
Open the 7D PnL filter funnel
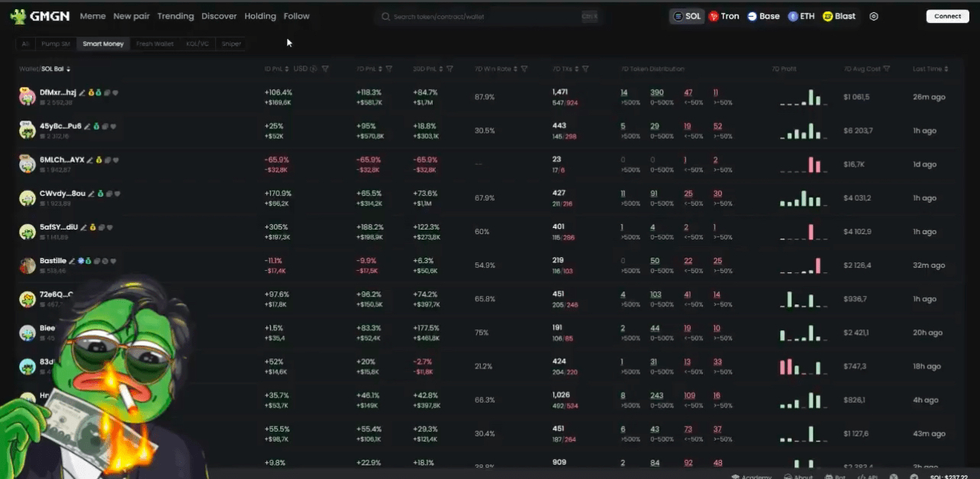tap(389, 69)
